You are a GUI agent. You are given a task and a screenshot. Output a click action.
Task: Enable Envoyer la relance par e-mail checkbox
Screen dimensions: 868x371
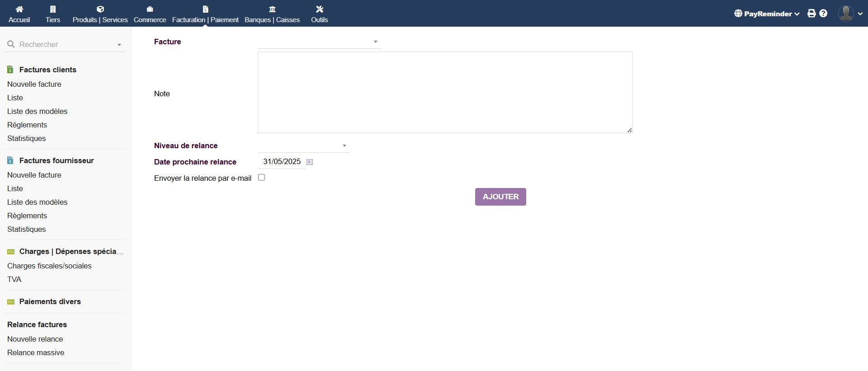pyautogui.click(x=261, y=178)
